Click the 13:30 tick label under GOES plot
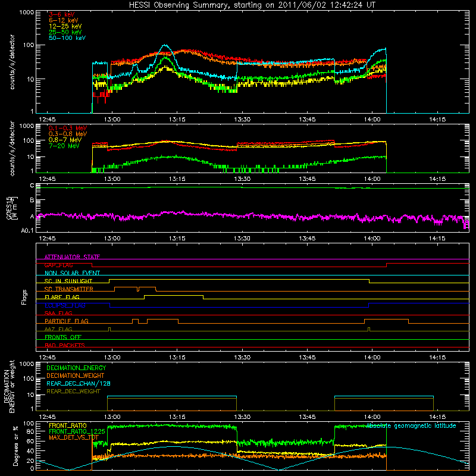 (242, 239)
